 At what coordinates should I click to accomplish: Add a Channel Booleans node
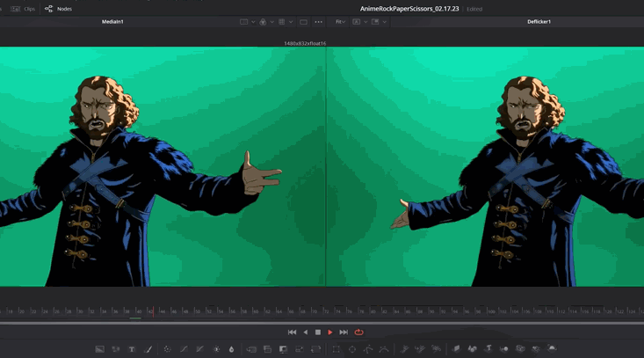(x=267, y=349)
